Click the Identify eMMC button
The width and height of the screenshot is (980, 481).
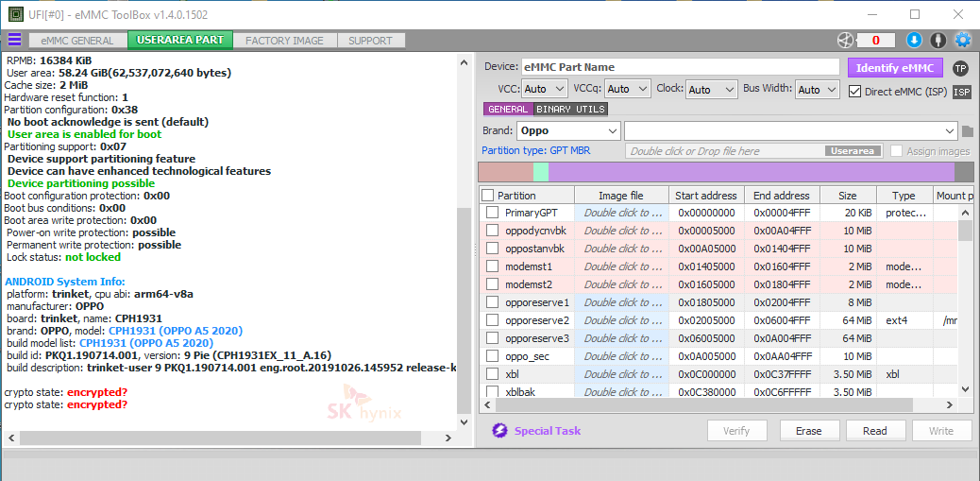click(895, 68)
